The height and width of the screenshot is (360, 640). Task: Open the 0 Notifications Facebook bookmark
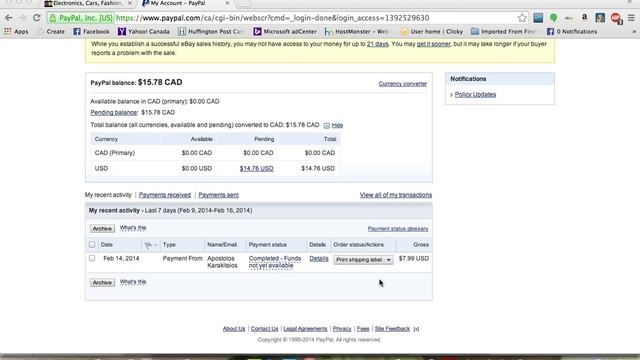point(572,31)
